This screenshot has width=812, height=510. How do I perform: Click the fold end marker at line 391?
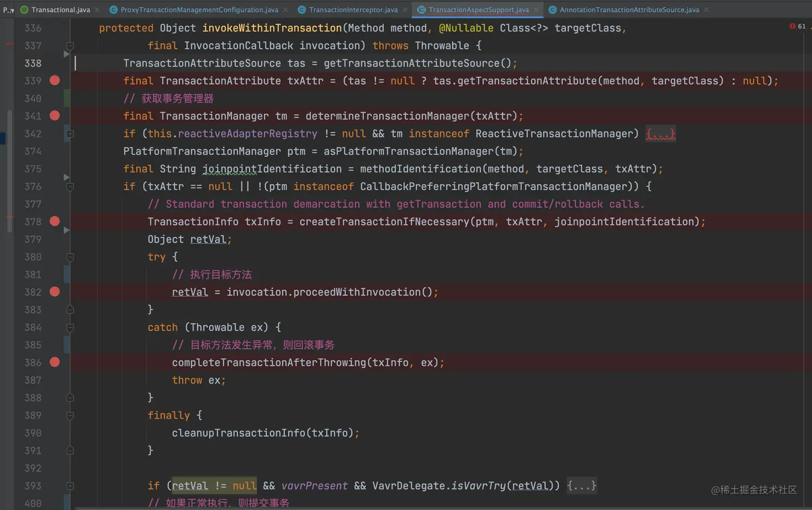pos(70,450)
